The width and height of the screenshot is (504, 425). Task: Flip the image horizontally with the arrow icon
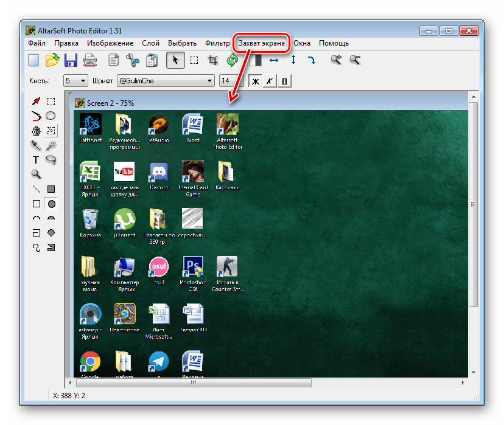click(x=274, y=60)
